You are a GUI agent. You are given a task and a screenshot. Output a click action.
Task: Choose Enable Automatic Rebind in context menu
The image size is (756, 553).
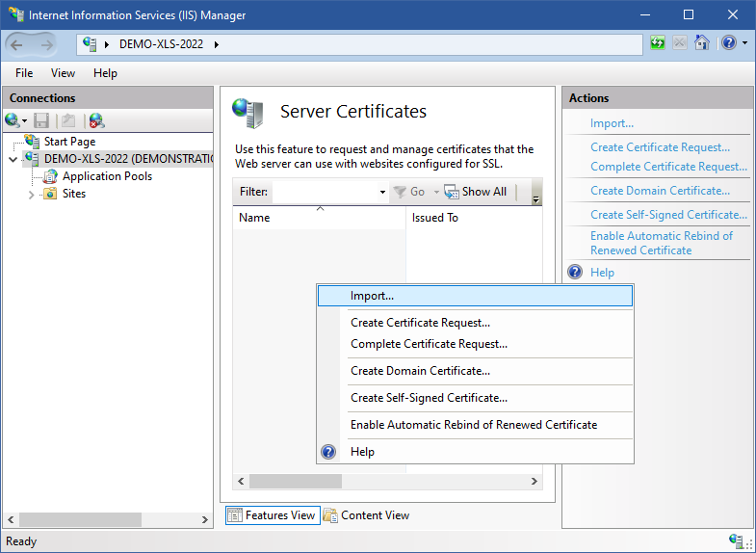475,425
